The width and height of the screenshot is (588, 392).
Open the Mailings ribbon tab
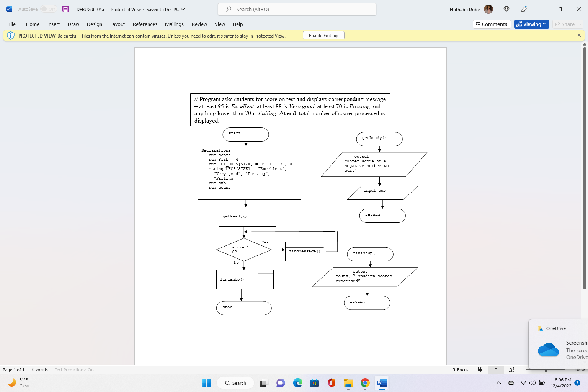pyautogui.click(x=174, y=24)
